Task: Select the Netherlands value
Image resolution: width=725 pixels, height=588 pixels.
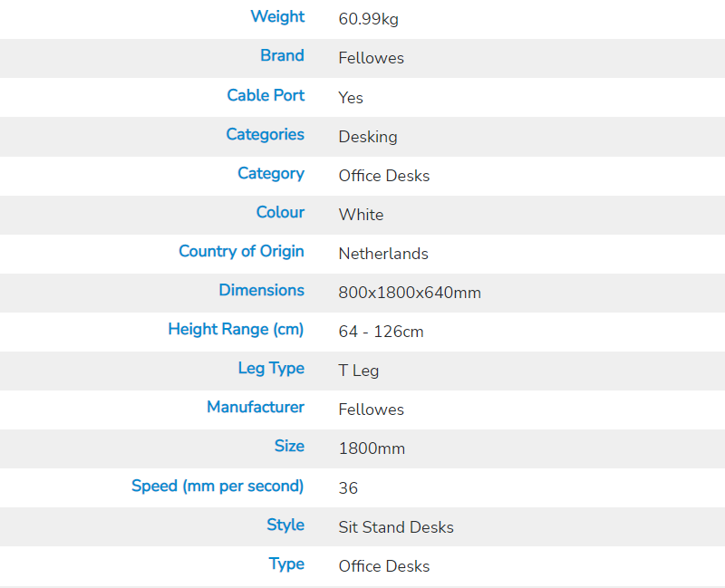Action: (x=383, y=254)
